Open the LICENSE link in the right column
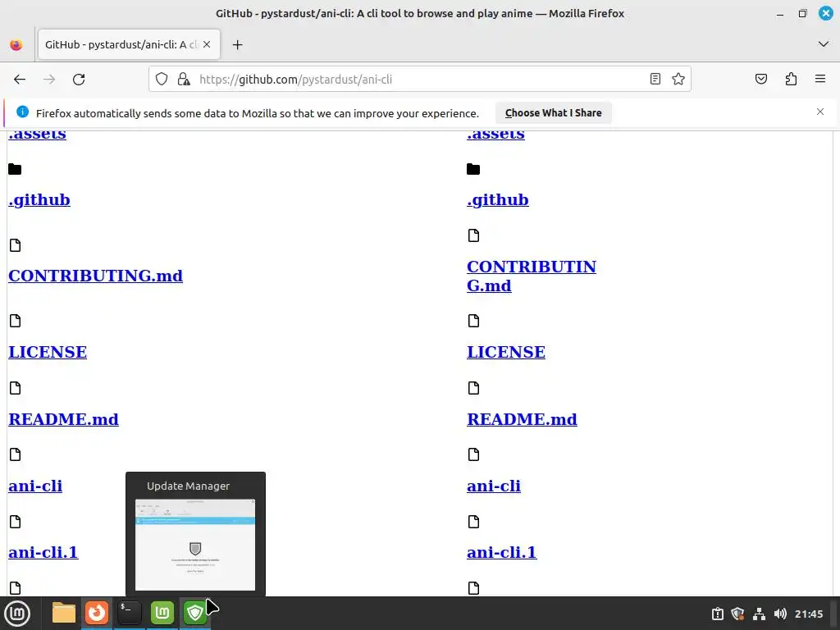The image size is (840, 630). click(x=506, y=352)
